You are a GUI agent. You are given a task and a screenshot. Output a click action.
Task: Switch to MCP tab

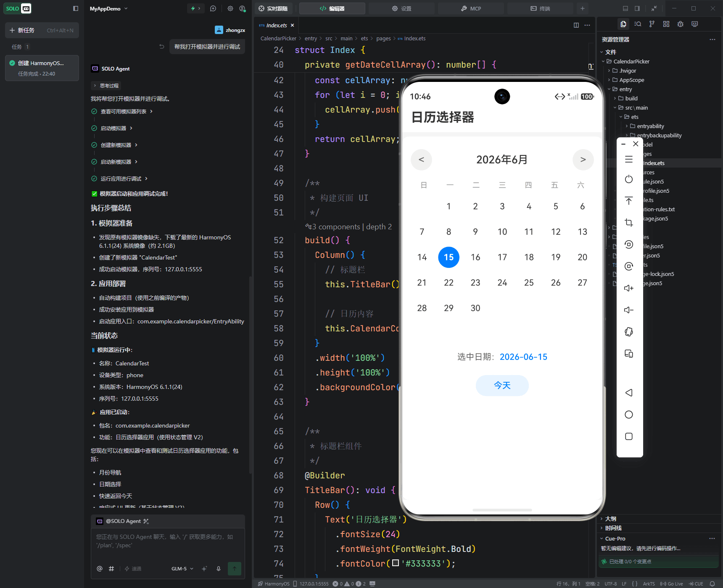[x=471, y=8]
